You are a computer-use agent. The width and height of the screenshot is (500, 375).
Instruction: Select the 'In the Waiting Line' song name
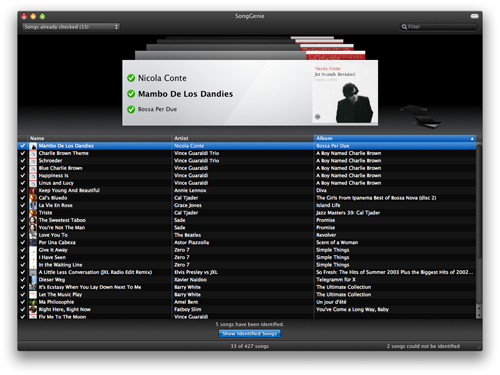60,265
